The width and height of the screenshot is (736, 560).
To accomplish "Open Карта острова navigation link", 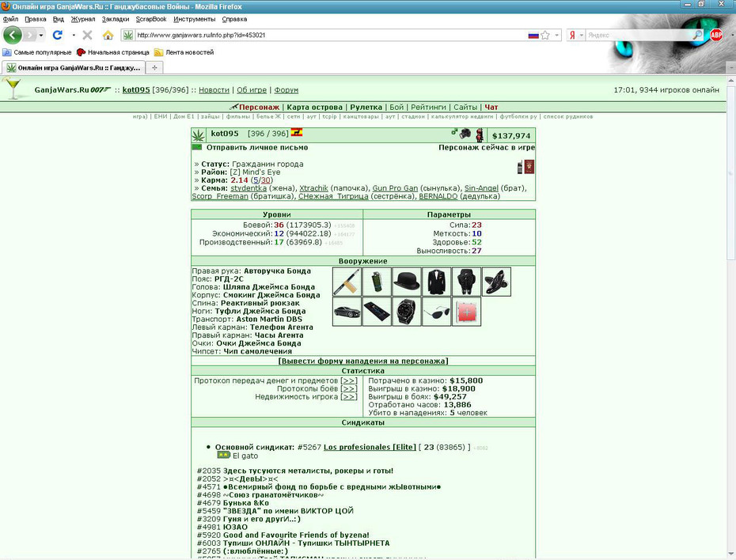I will [314, 107].
